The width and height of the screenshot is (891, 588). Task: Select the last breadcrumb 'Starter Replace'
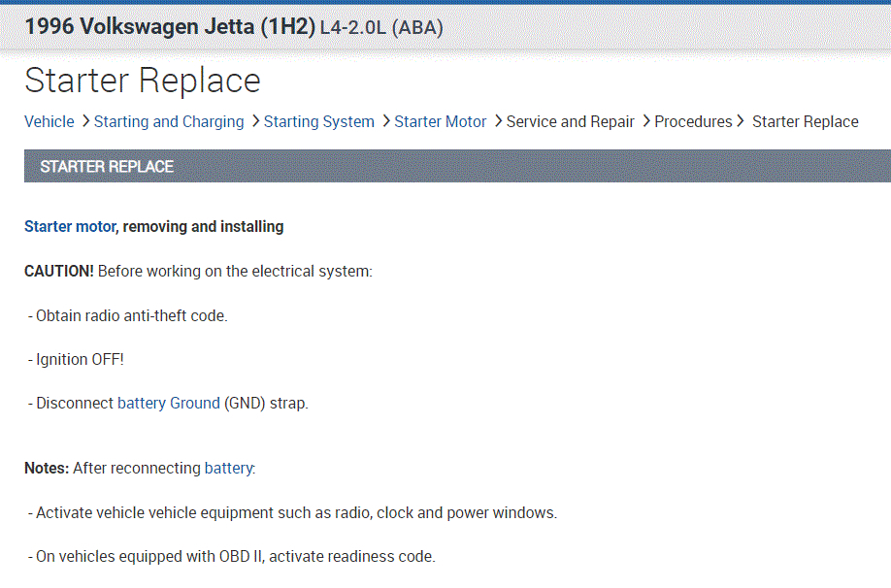pyautogui.click(x=806, y=121)
